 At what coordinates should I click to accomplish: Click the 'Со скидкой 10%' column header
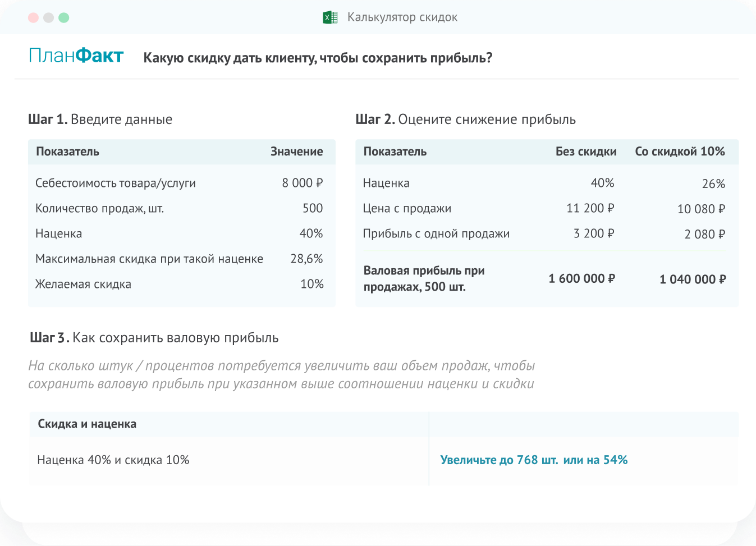[x=680, y=152]
